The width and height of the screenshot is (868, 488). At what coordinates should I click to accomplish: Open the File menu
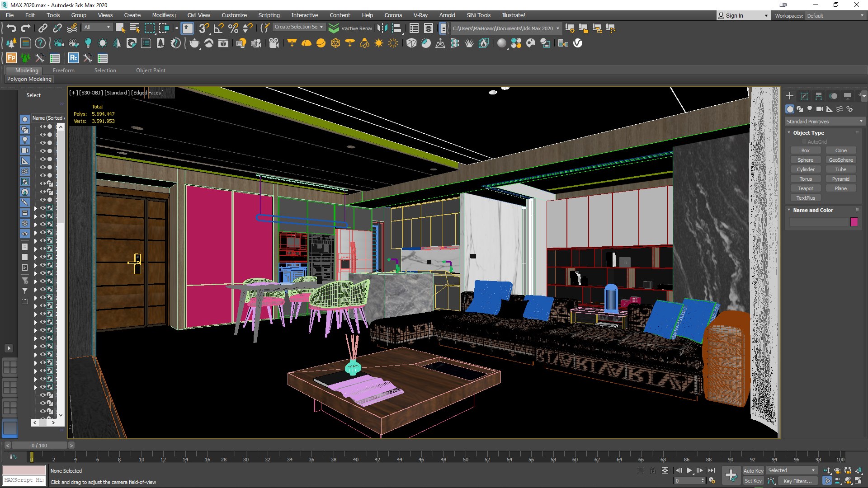coord(9,15)
